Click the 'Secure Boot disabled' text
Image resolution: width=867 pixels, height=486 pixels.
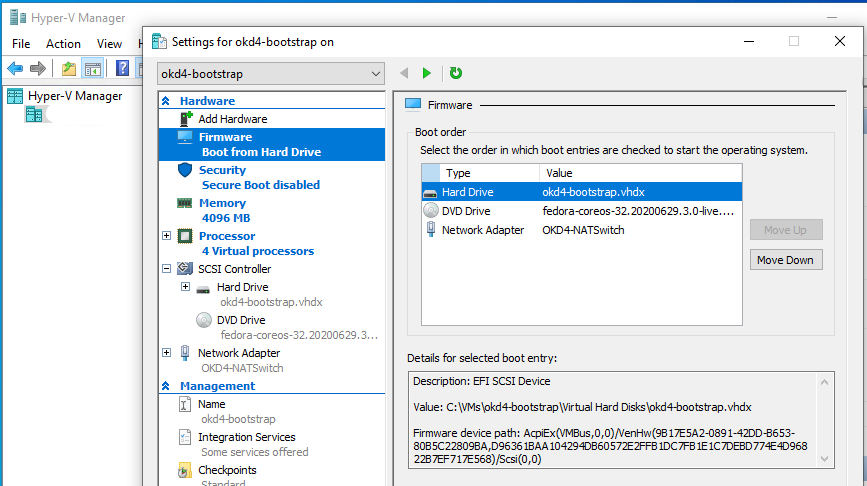coord(260,185)
